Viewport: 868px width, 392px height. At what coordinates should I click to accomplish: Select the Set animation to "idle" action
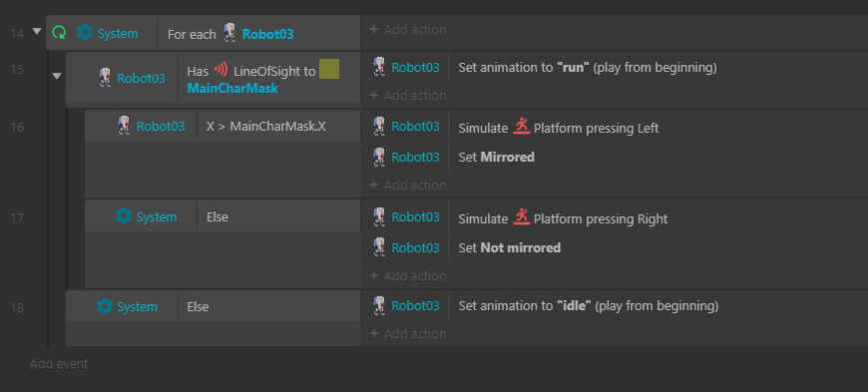[x=589, y=305]
